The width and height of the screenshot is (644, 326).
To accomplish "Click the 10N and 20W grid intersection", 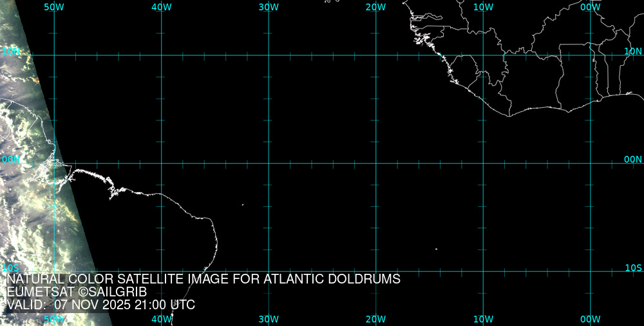I will [x=376, y=55].
